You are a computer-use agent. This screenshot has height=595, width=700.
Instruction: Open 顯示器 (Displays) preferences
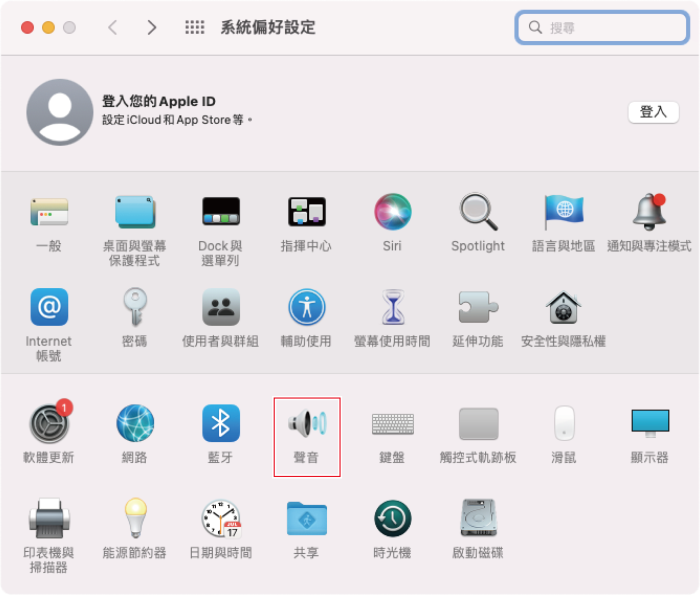pyautogui.click(x=650, y=423)
